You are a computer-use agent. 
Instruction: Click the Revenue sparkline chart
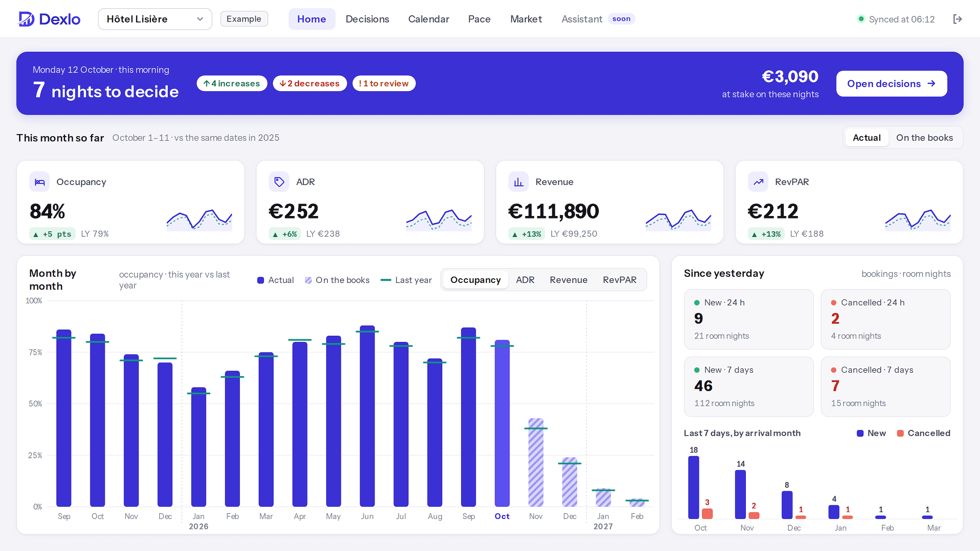[x=678, y=220]
